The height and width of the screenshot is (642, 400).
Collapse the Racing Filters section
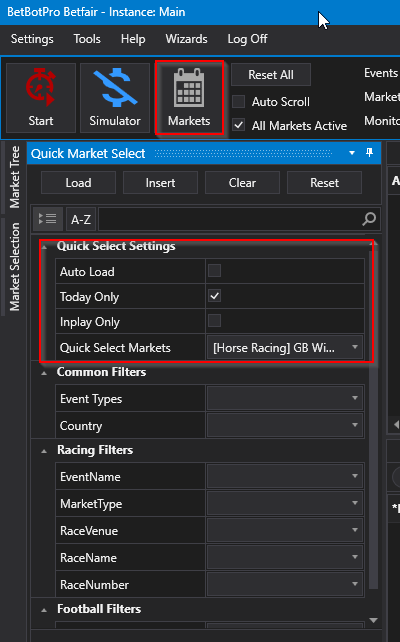click(x=44, y=451)
